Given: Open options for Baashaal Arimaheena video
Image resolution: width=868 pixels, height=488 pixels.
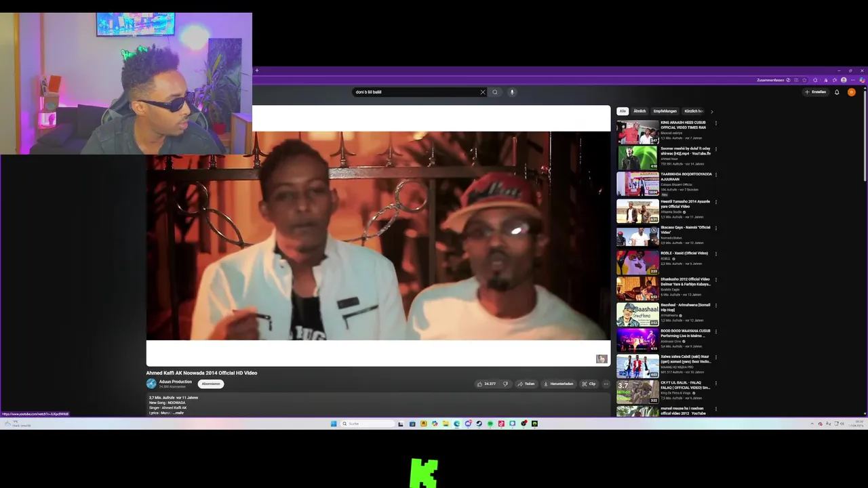Looking at the screenshot, I should 716,306.
